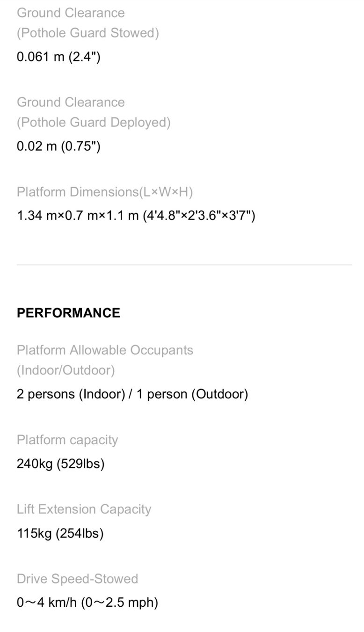The image size is (364, 632).
Task: Click the Lift Extension Capacity label
Action: tap(84, 509)
